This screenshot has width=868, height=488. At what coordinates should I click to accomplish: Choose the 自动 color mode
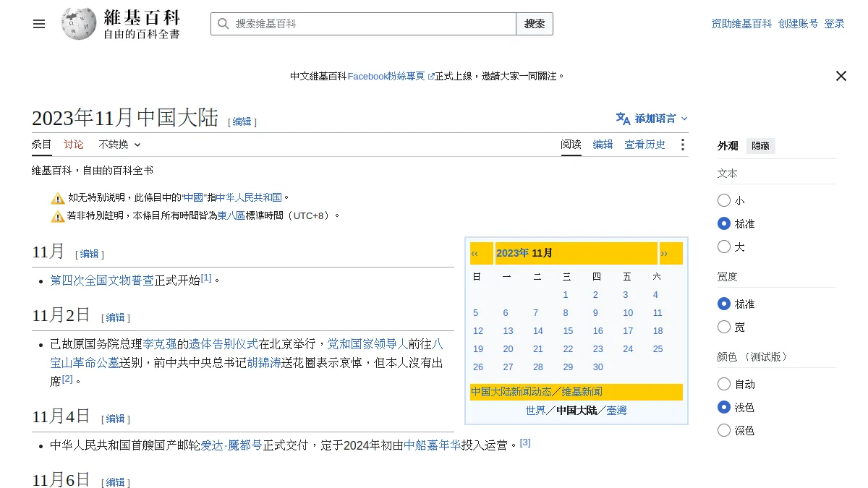coord(724,384)
